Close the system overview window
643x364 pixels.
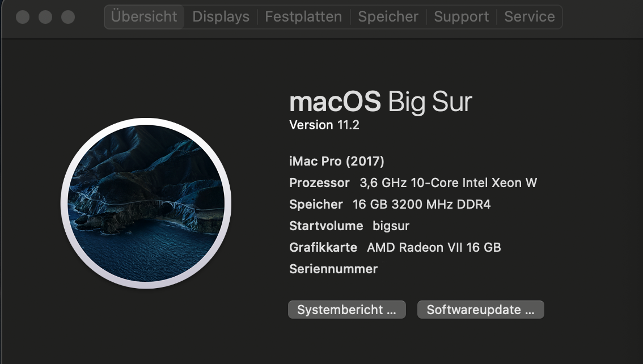pos(23,17)
